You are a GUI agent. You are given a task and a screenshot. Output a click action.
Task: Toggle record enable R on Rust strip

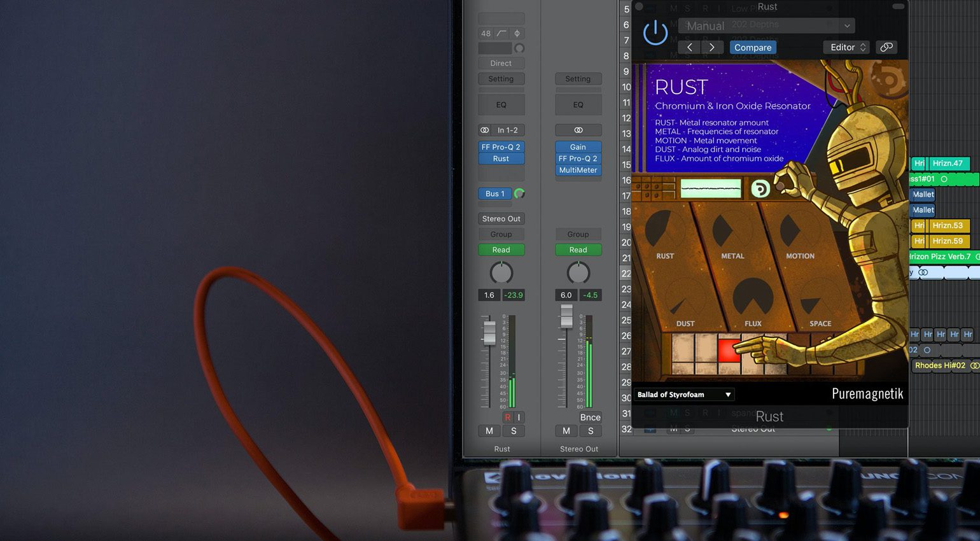[507, 418]
